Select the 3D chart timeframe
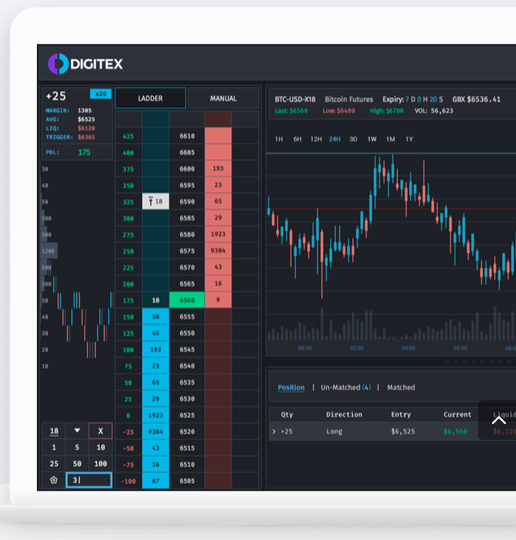The image size is (516, 540). (353, 139)
